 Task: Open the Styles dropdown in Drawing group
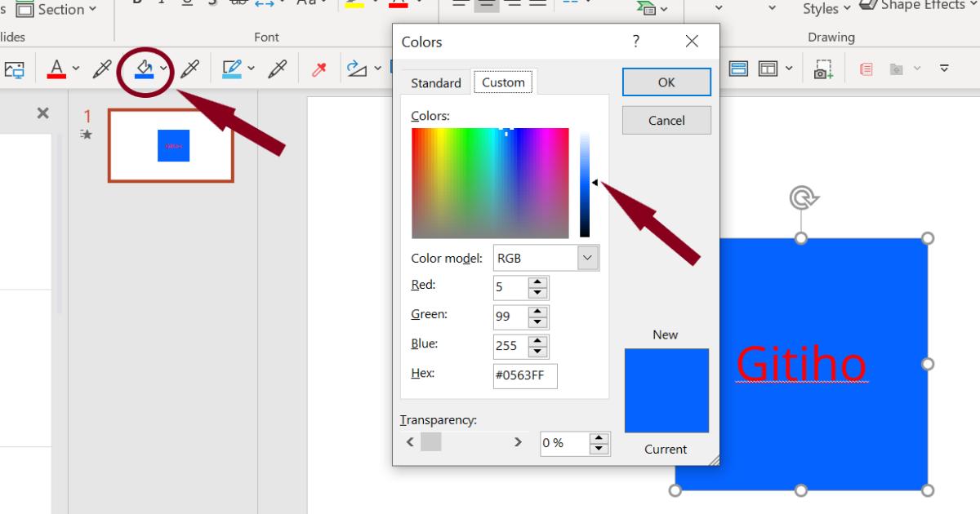click(x=826, y=9)
